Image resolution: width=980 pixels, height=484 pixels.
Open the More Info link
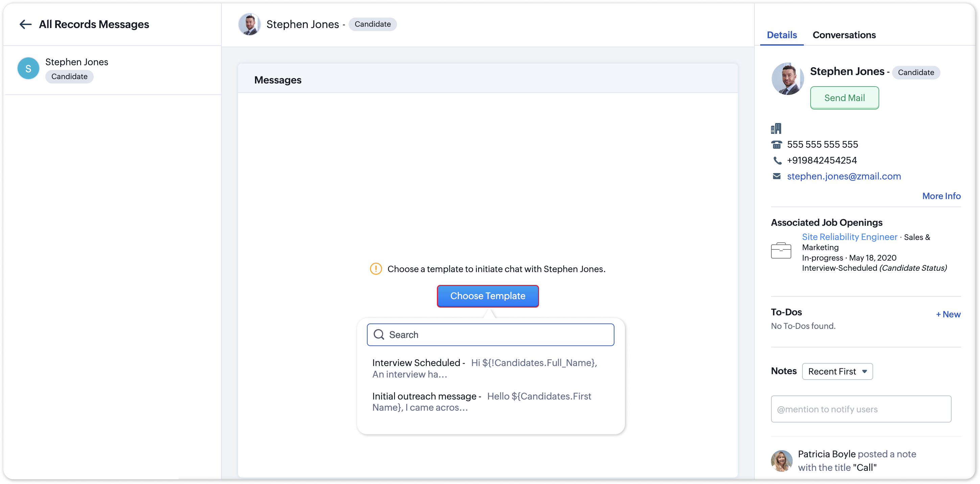[x=941, y=196]
